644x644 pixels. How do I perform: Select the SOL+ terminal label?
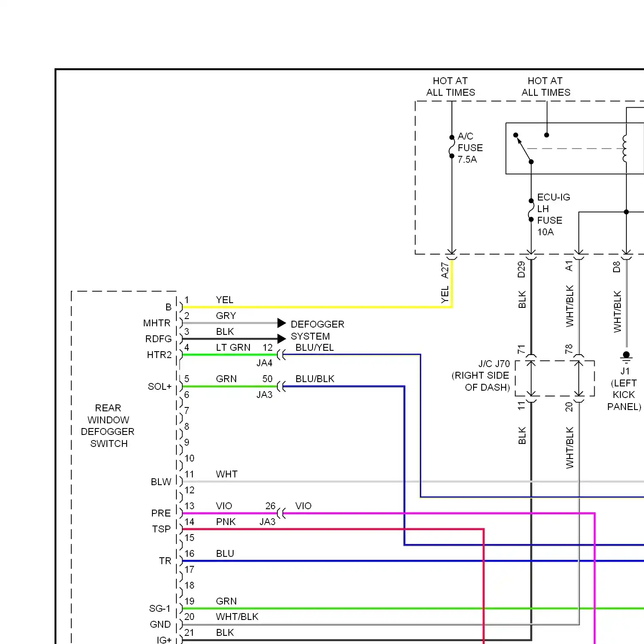(160, 386)
